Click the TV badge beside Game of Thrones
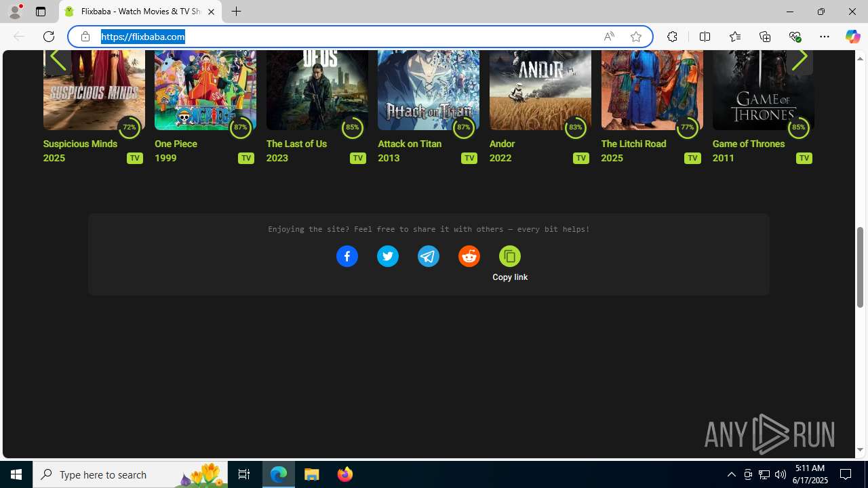 [804, 158]
